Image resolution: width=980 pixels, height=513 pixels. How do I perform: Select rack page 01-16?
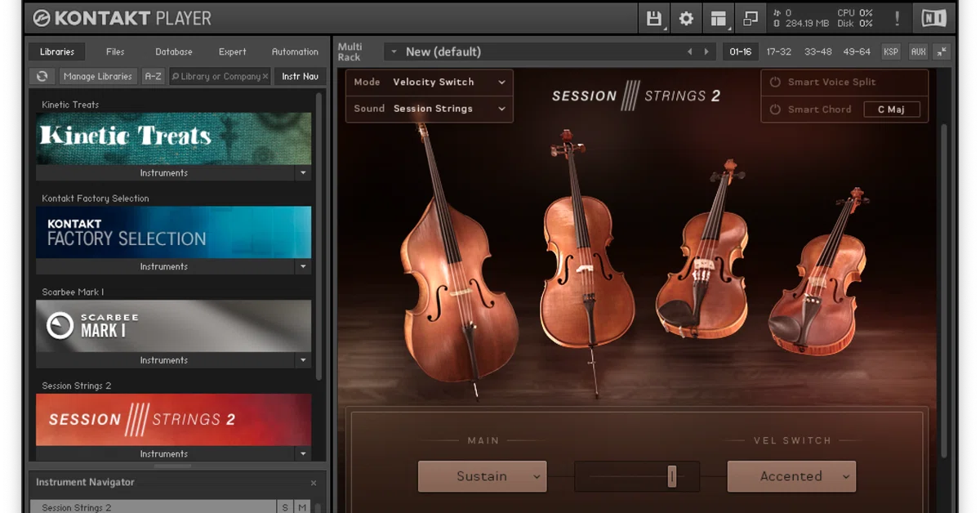pos(741,51)
